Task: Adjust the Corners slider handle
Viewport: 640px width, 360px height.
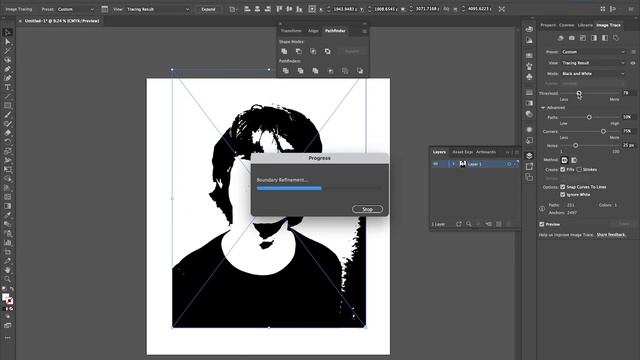Action: (603, 131)
